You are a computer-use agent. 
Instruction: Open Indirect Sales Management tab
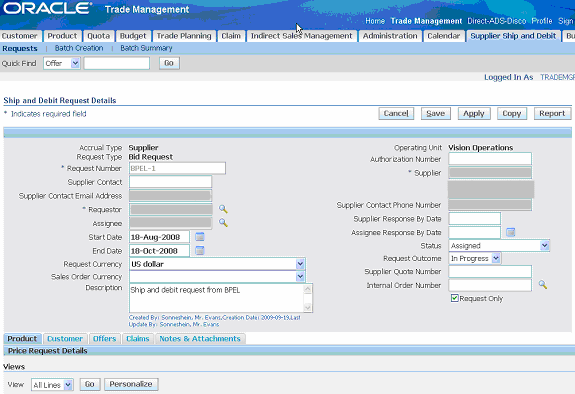[x=301, y=36]
